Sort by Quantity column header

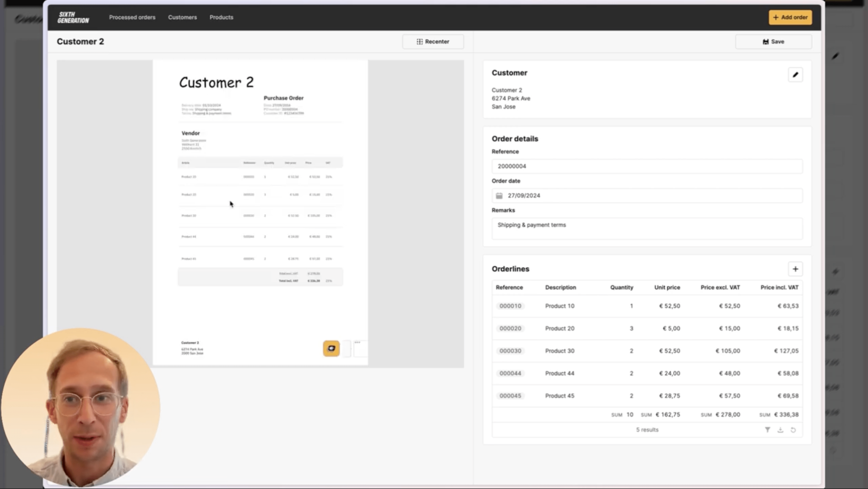coord(621,287)
